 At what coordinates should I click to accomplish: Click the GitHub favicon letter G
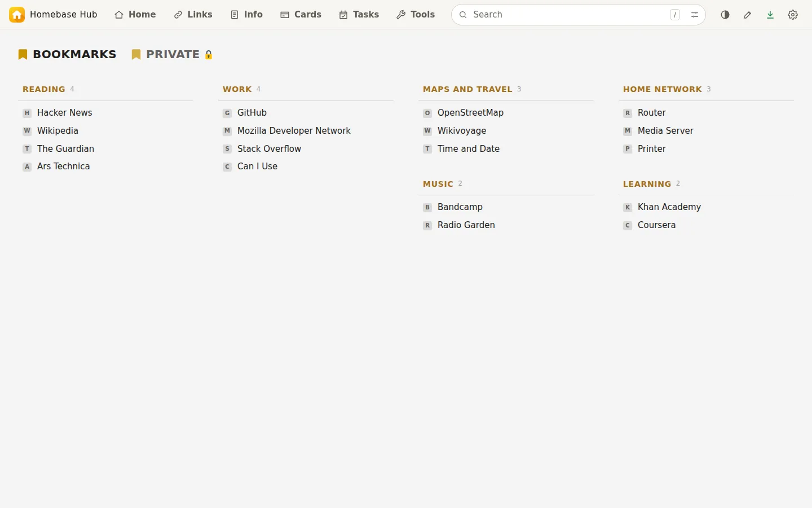(x=227, y=113)
